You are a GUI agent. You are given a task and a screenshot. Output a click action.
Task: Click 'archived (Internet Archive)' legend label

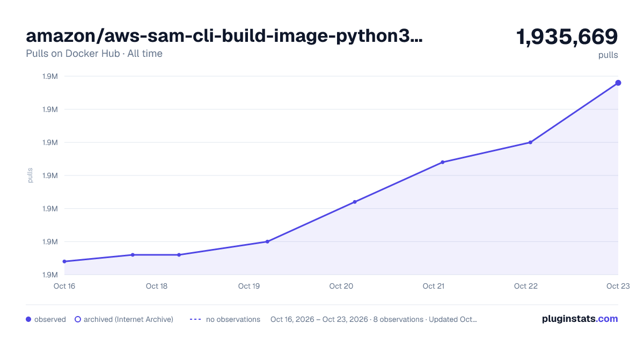coord(128,319)
